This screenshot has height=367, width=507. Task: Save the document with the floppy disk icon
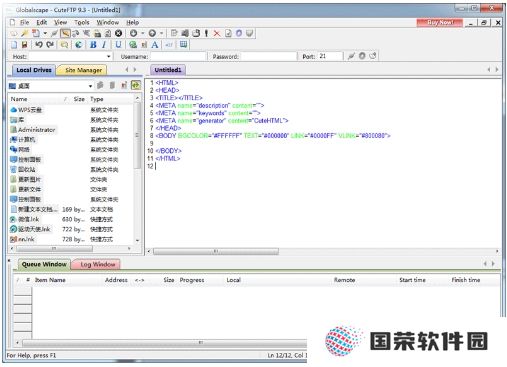point(24,45)
